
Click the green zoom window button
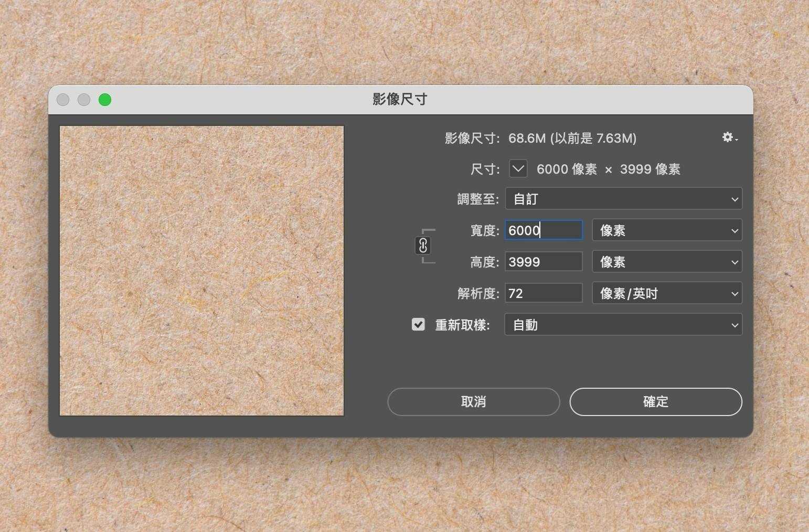[105, 100]
